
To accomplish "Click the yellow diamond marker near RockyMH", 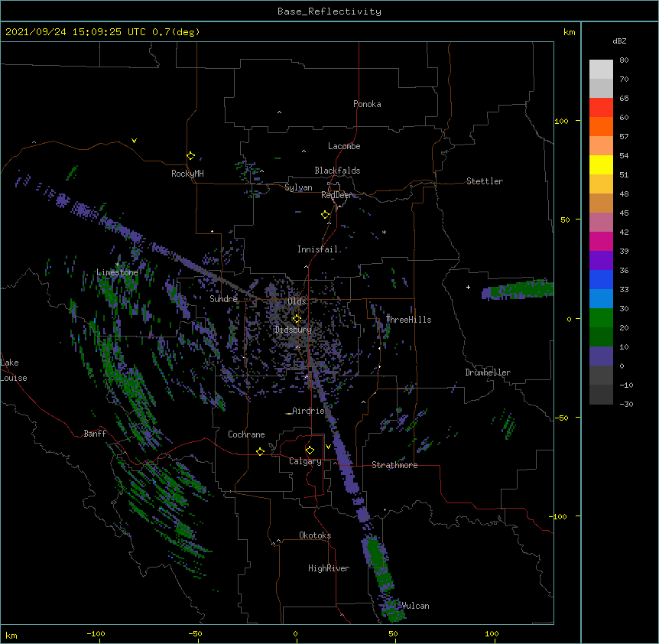I will pyautogui.click(x=190, y=156).
